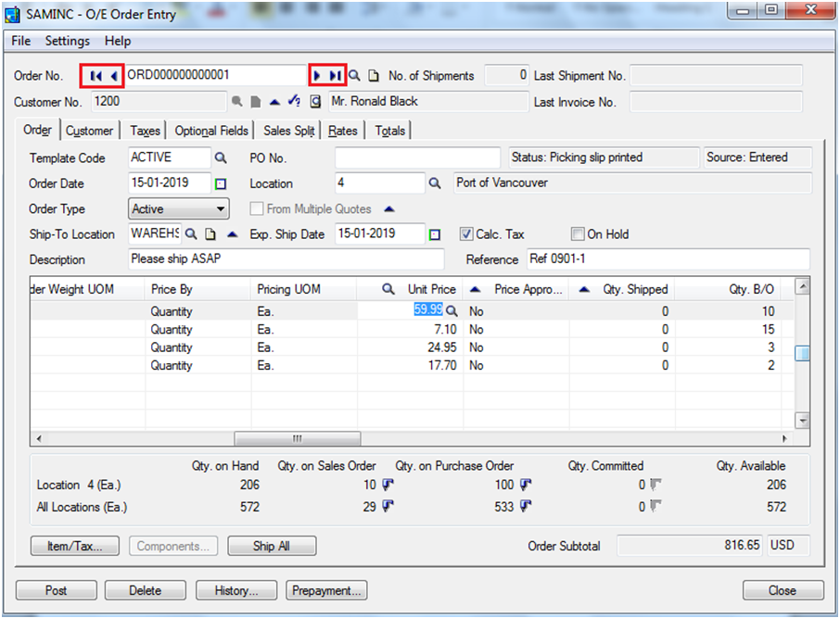Open the Exp. Ship Date calendar picker

point(435,234)
